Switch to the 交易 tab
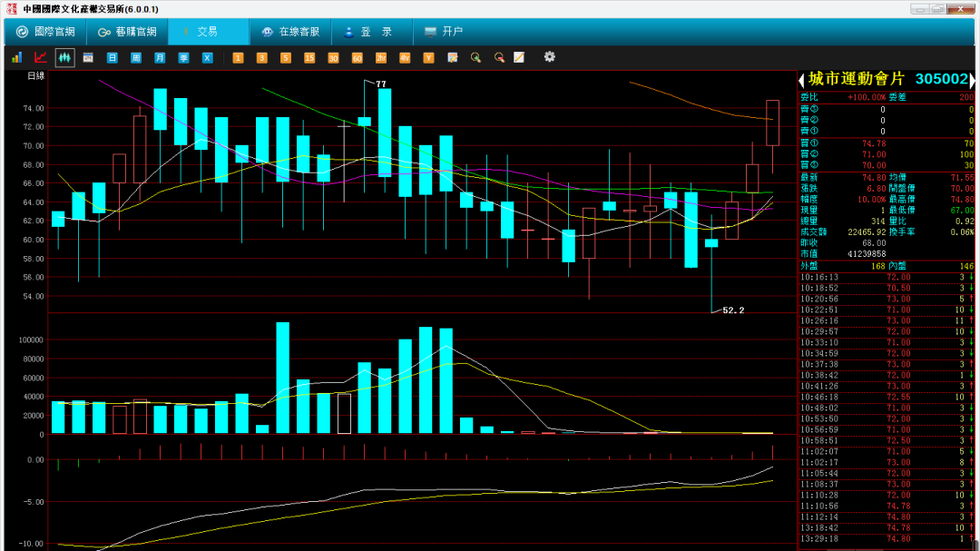The width and height of the screenshot is (980, 551). [x=209, y=31]
